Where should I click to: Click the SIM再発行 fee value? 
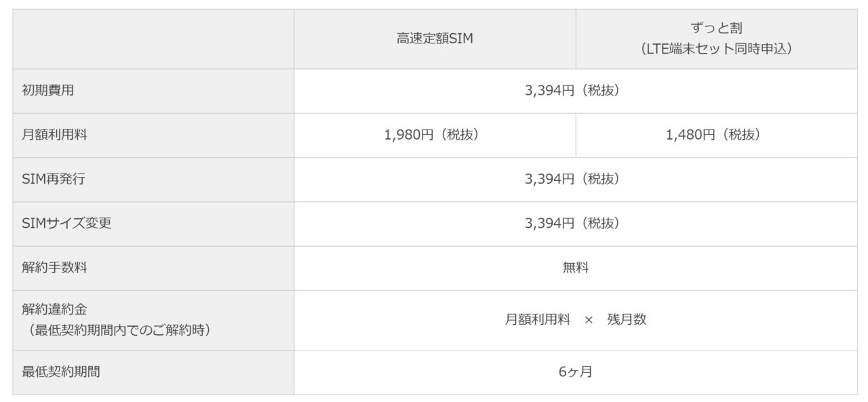coord(575,180)
